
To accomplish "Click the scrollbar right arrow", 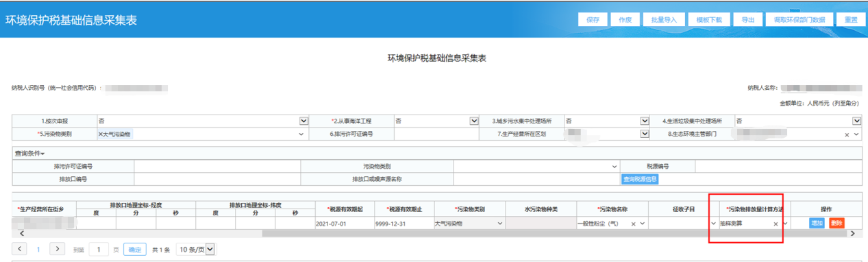I will pyautogui.click(x=852, y=233).
